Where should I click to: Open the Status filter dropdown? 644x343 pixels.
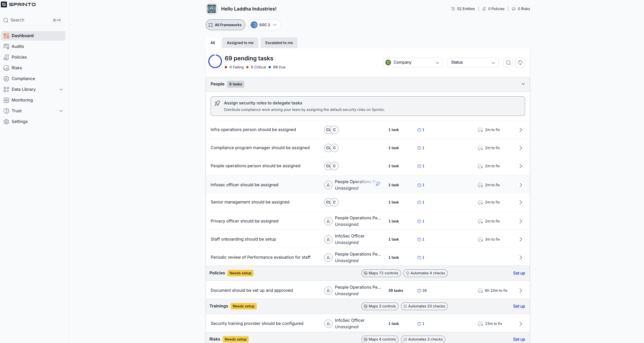[x=472, y=63]
